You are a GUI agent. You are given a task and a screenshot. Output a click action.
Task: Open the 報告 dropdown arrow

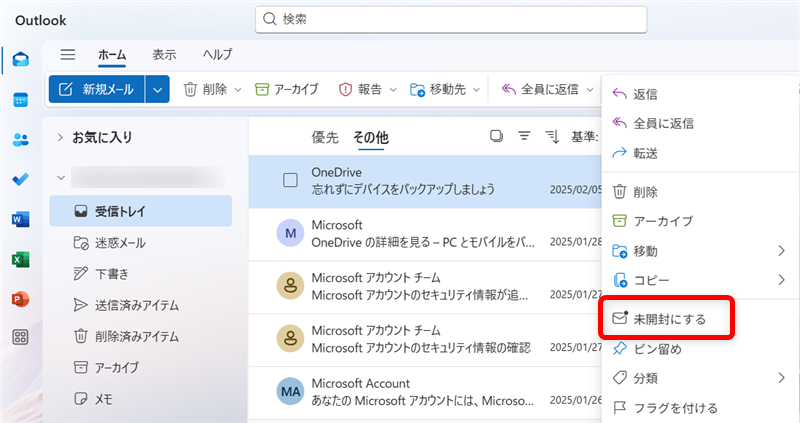click(393, 90)
